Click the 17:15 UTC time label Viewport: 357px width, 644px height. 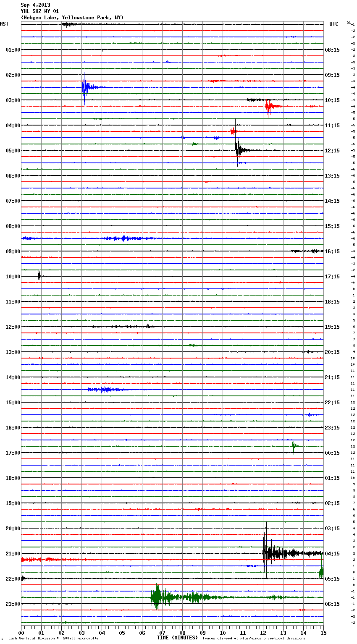[x=332, y=277]
